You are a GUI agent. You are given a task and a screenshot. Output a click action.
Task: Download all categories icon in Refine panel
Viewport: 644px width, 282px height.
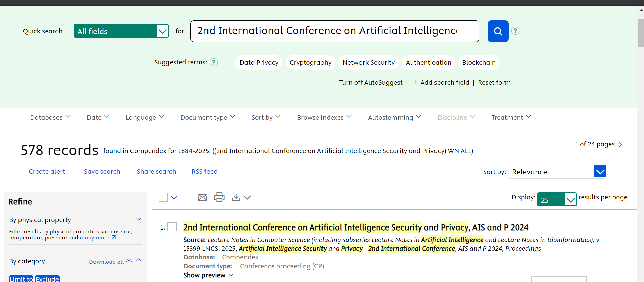pos(129,261)
